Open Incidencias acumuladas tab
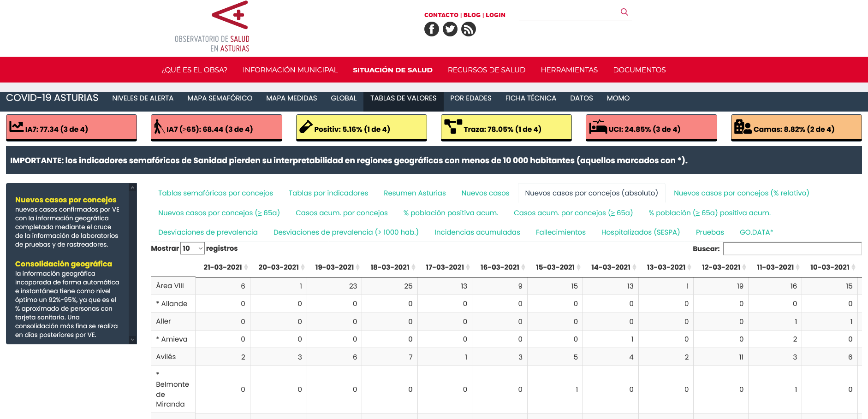 coord(477,232)
